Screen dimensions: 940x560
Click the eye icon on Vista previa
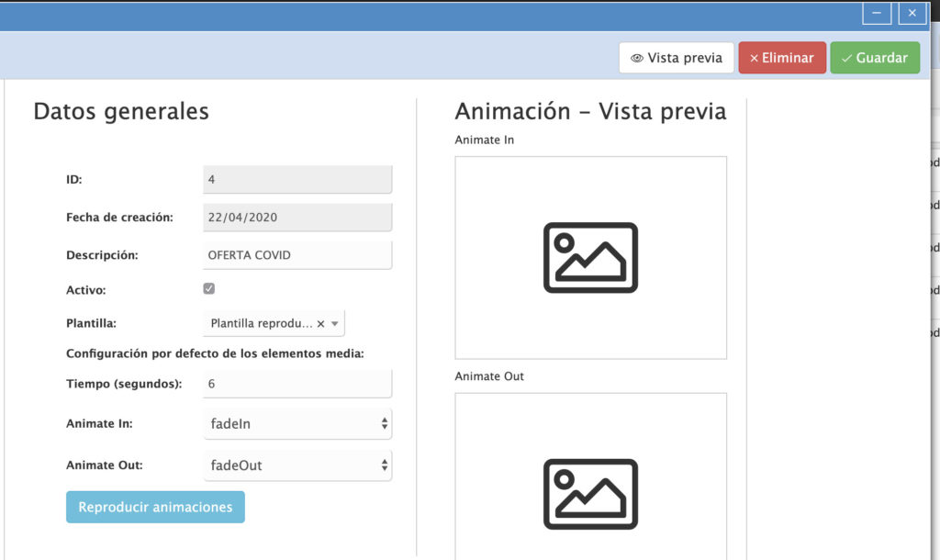[x=637, y=58]
